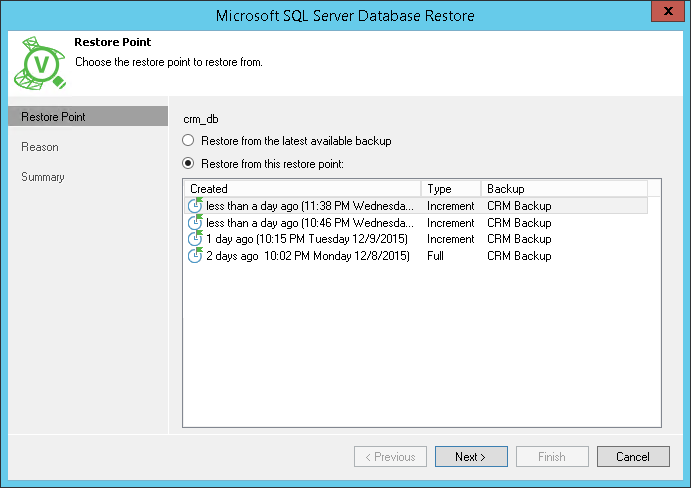
Task: Click the disabled Finish button
Action: 551,457
